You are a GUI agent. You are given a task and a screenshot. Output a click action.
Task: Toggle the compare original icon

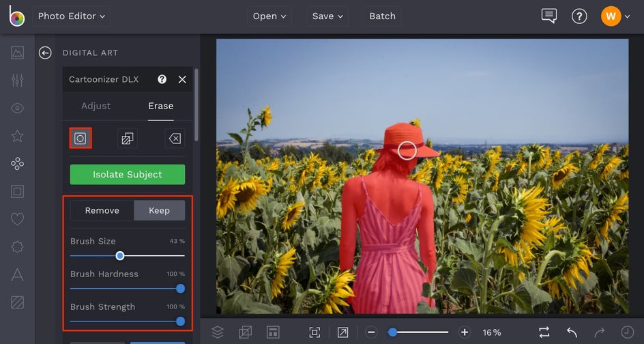pyautogui.click(x=544, y=332)
